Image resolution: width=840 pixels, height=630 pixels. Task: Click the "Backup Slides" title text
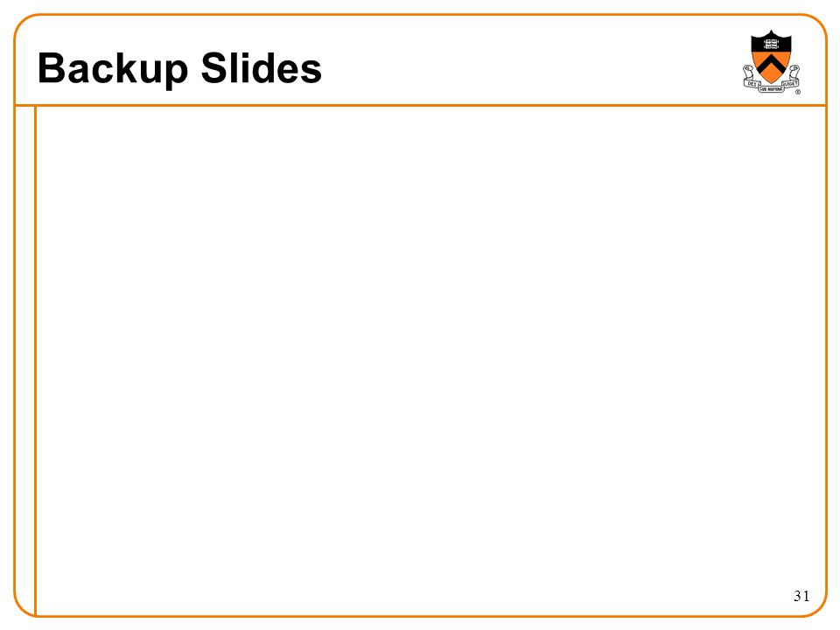pos(179,68)
